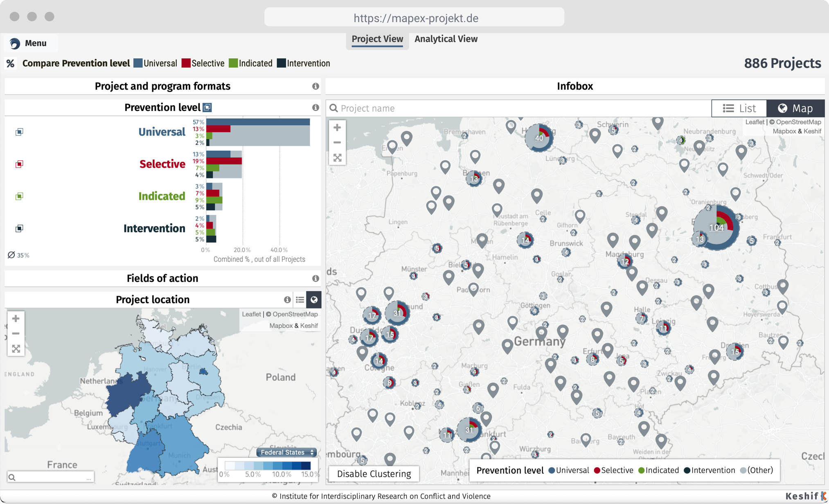The width and height of the screenshot is (829, 504).
Task: Click the average 35% indicator
Action: click(18, 255)
